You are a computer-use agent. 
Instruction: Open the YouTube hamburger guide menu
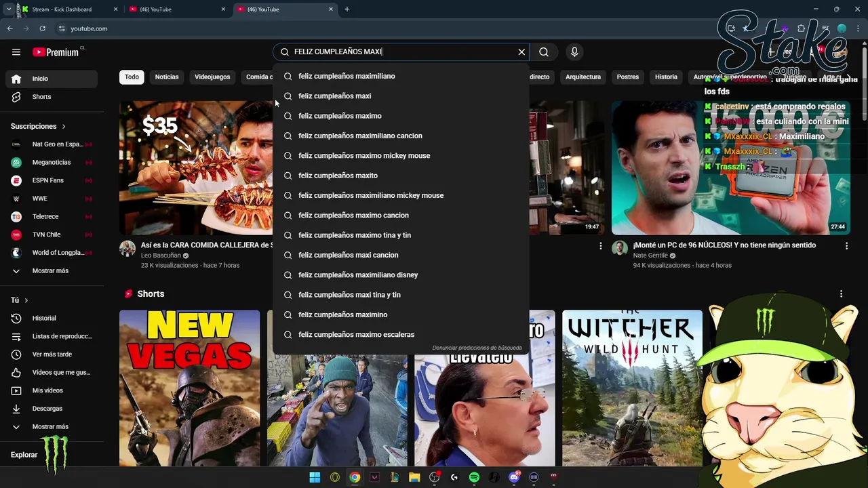(x=16, y=52)
